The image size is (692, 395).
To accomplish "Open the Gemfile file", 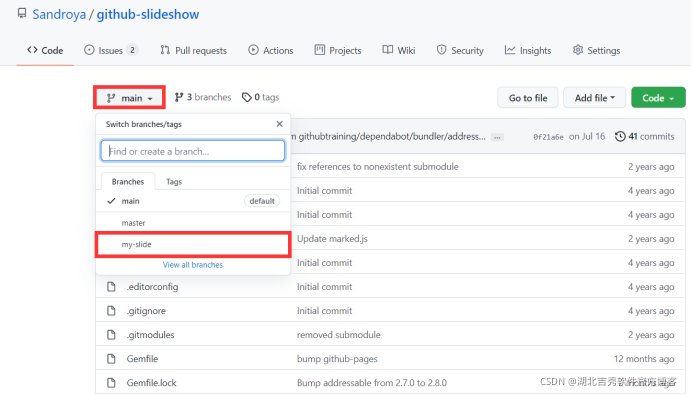I will (x=142, y=359).
